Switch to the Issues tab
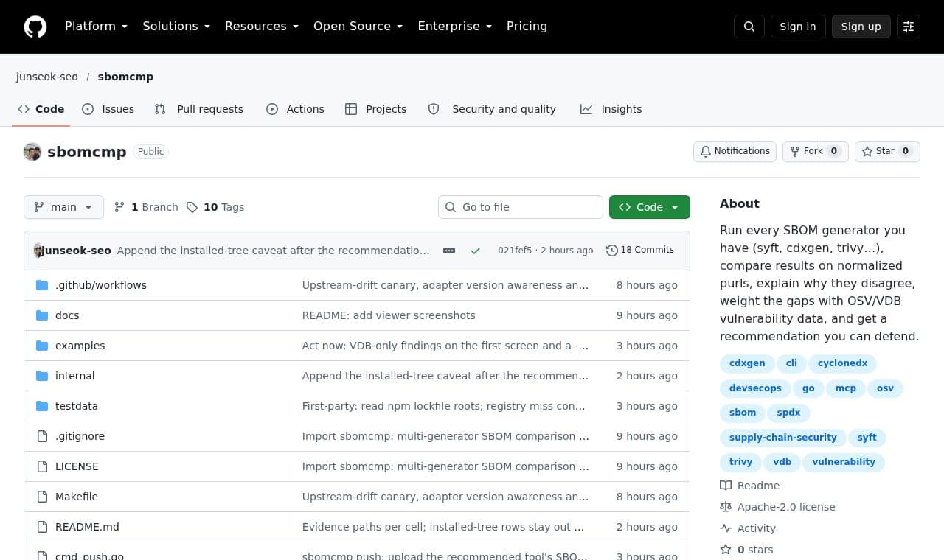Viewport: 944px width, 560px height. point(108,109)
